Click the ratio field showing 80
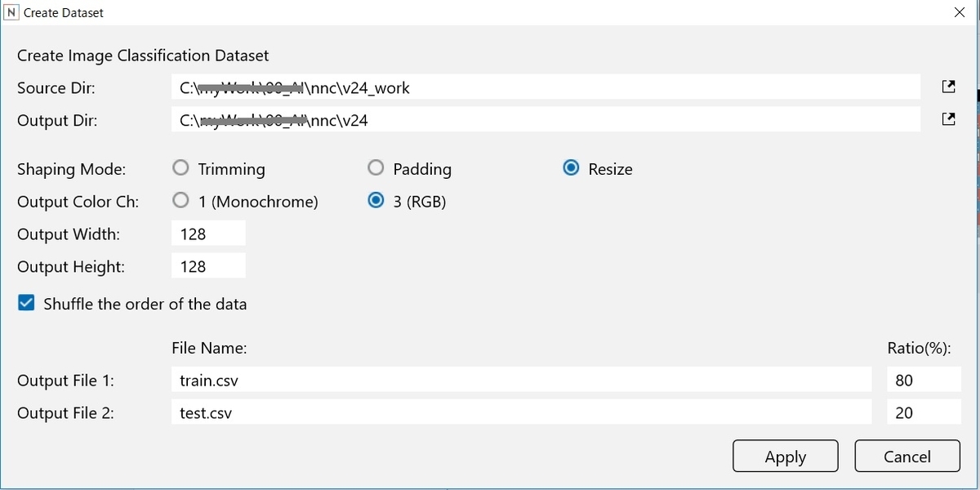The width and height of the screenshot is (980, 490). pos(923,381)
